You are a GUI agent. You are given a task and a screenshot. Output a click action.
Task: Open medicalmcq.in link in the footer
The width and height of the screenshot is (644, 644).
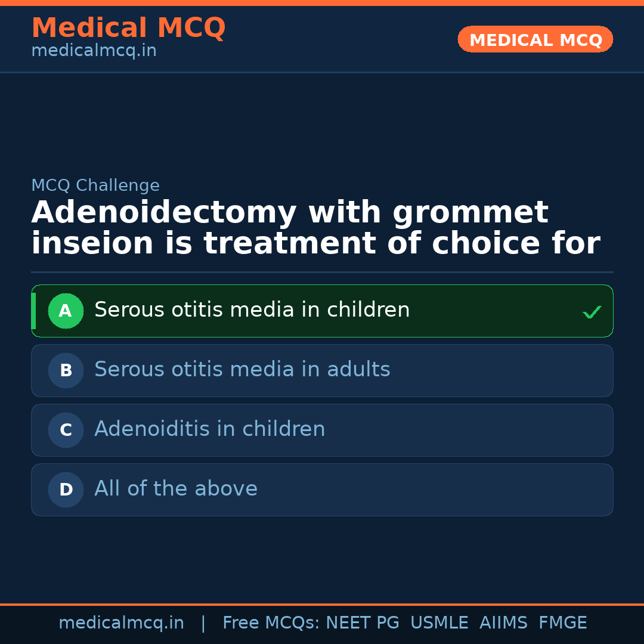[121, 623]
